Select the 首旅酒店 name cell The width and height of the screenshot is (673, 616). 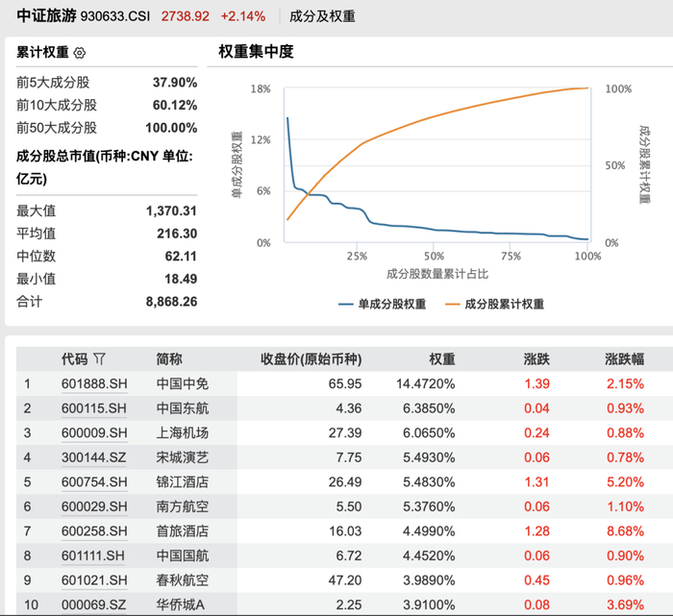[x=183, y=531]
